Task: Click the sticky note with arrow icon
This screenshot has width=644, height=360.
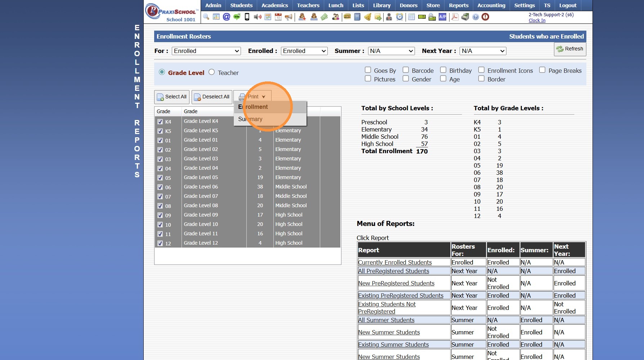Action: coord(378,17)
